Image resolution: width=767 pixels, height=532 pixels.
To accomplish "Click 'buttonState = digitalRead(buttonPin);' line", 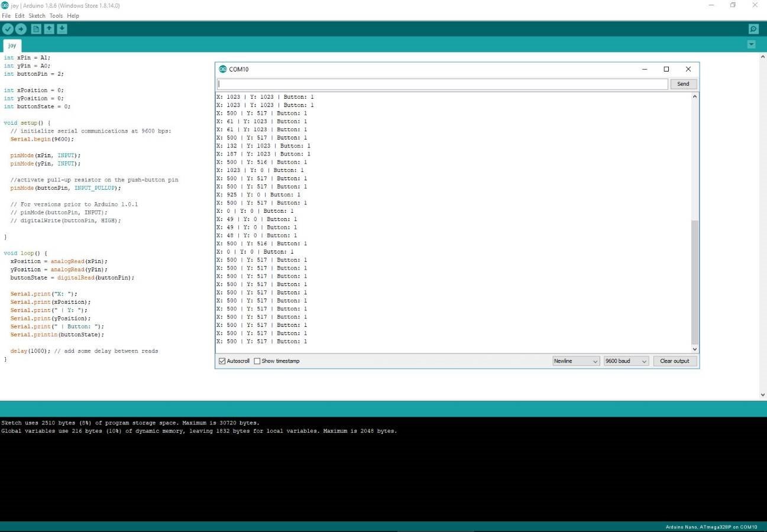I will [x=72, y=278].
